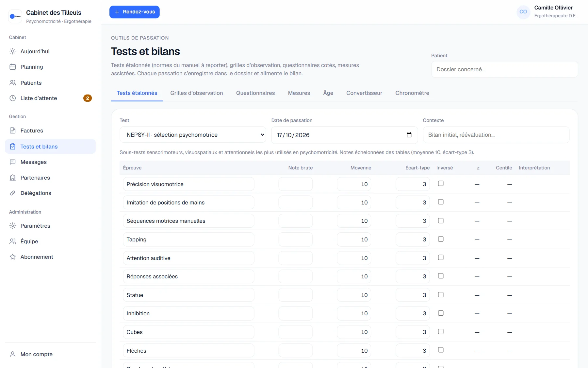This screenshot has width=588, height=368.
Task: Click the Date de passation field
Action: click(x=344, y=135)
